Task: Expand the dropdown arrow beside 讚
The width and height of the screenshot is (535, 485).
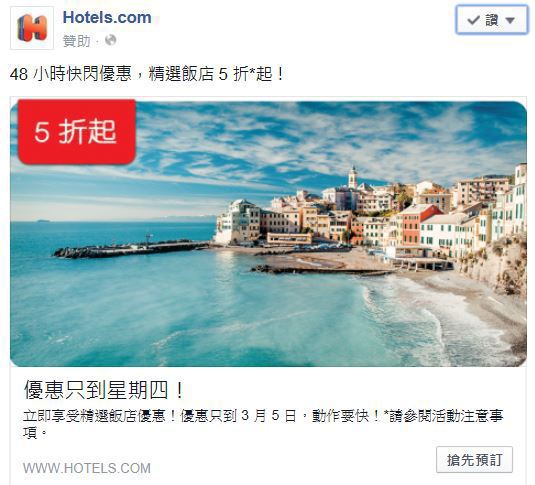Action: (510, 20)
